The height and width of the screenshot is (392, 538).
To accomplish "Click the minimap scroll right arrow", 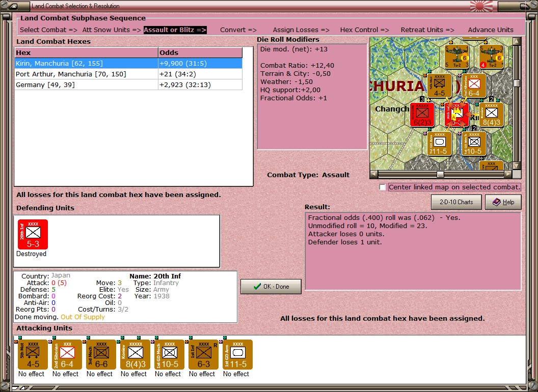I will pos(508,174).
